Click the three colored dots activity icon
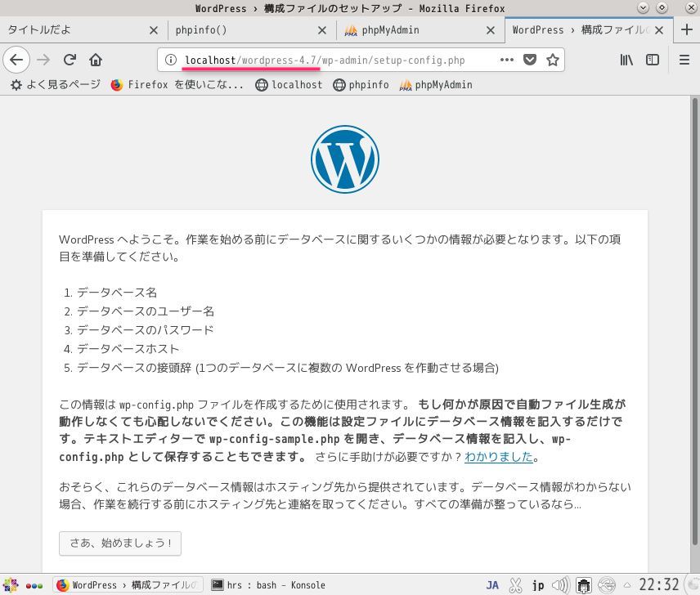700x595 pixels. 34,585
